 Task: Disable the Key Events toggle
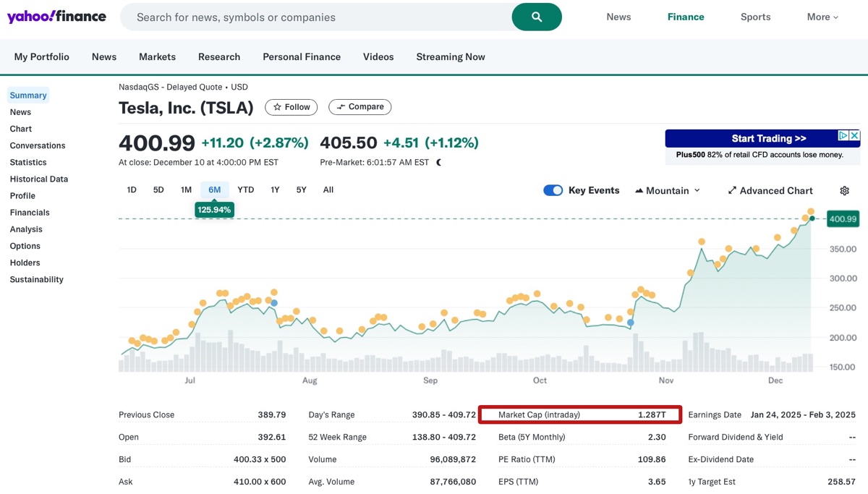(553, 190)
